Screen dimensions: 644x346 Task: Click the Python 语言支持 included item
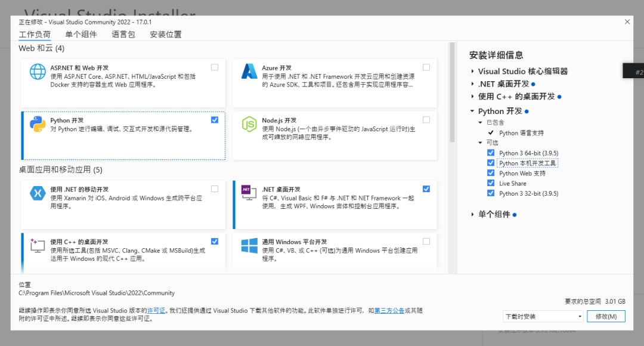point(521,132)
